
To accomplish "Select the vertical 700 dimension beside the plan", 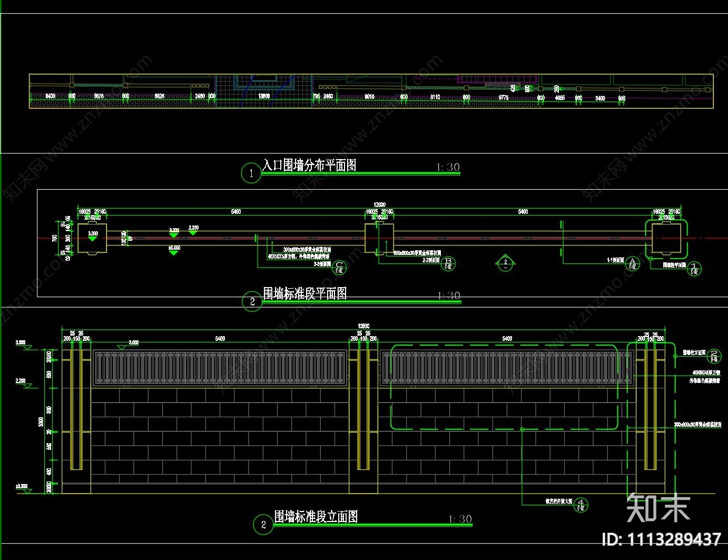I will click(x=55, y=239).
